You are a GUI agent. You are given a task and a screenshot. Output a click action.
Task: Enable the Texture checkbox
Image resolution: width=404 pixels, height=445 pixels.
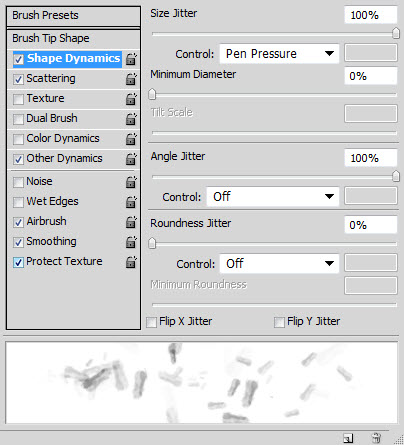click(x=18, y=99)
